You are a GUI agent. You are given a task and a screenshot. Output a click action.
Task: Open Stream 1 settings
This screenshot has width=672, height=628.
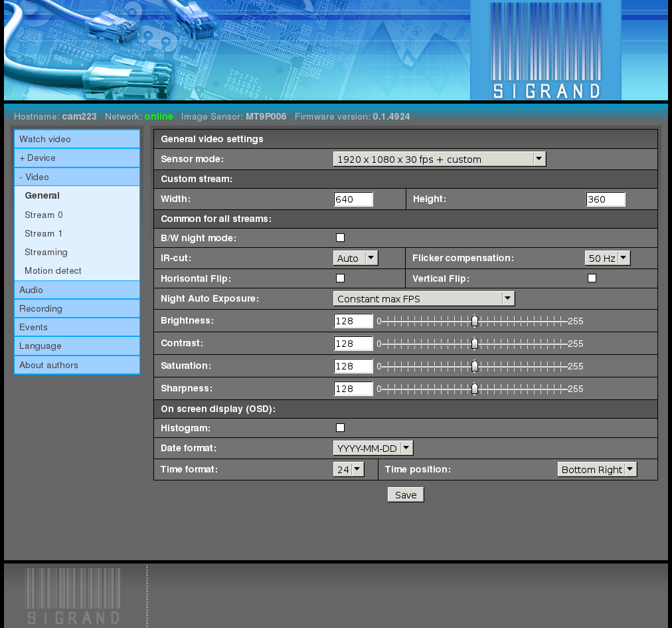43,234
